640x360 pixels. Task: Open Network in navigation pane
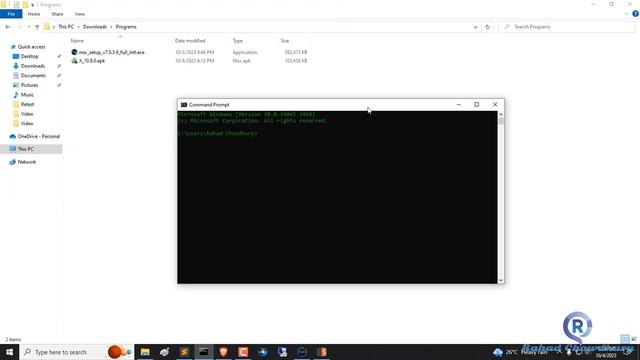pos(27,162)
